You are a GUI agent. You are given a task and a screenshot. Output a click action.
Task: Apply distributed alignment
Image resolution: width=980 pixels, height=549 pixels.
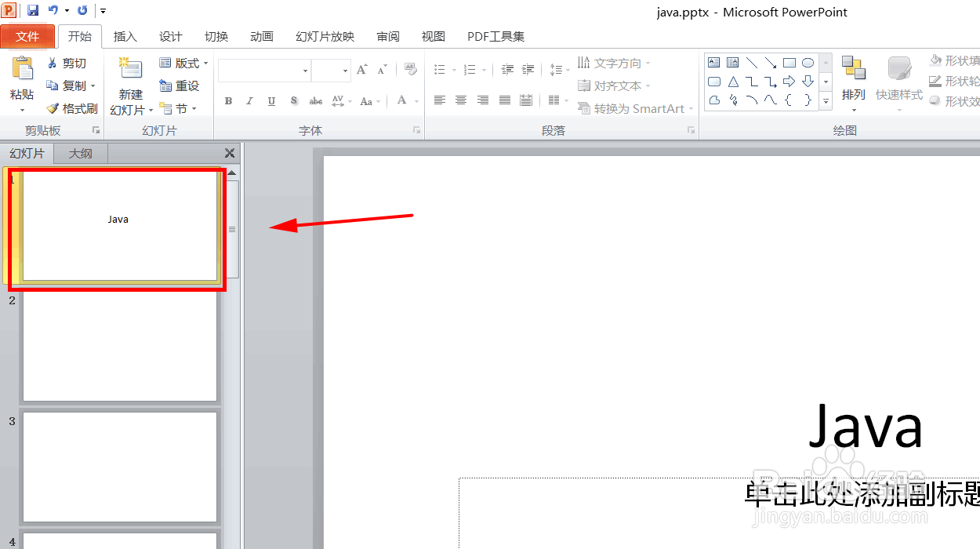pos(526,100)
